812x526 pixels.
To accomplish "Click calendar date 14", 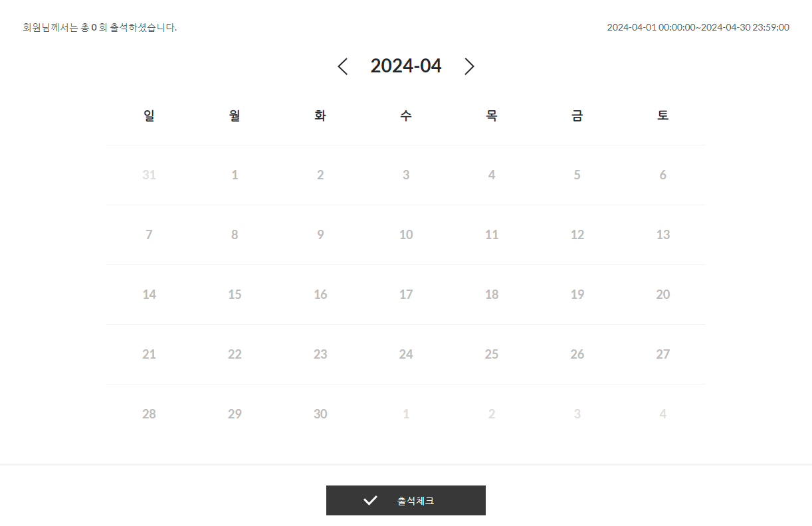I will [149, 295].
